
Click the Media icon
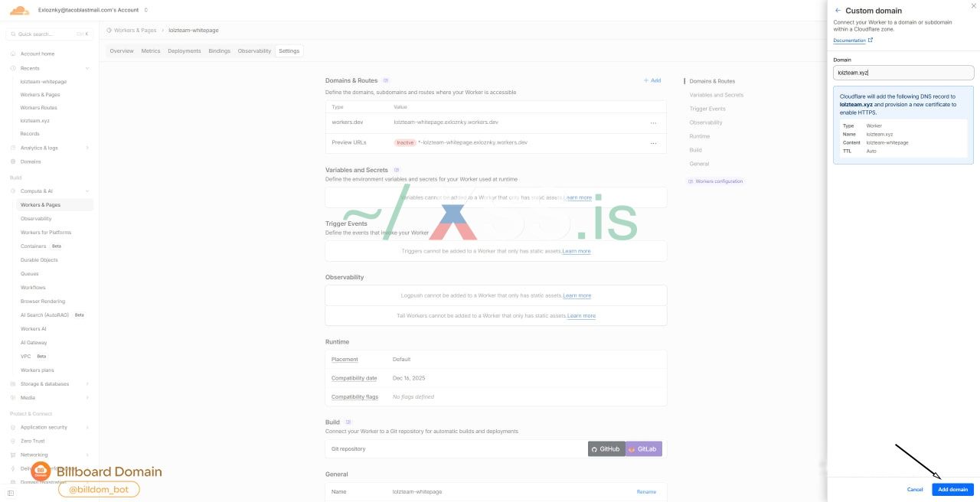pos(13,398)
